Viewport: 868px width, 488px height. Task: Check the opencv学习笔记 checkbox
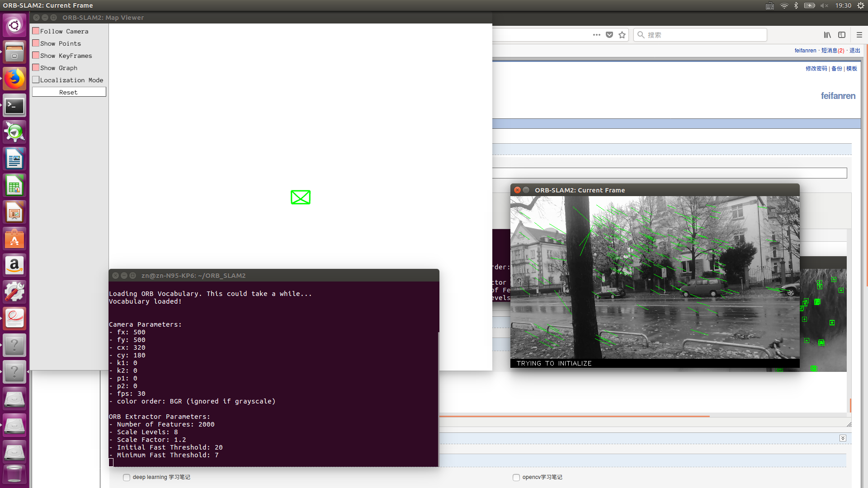516,477
